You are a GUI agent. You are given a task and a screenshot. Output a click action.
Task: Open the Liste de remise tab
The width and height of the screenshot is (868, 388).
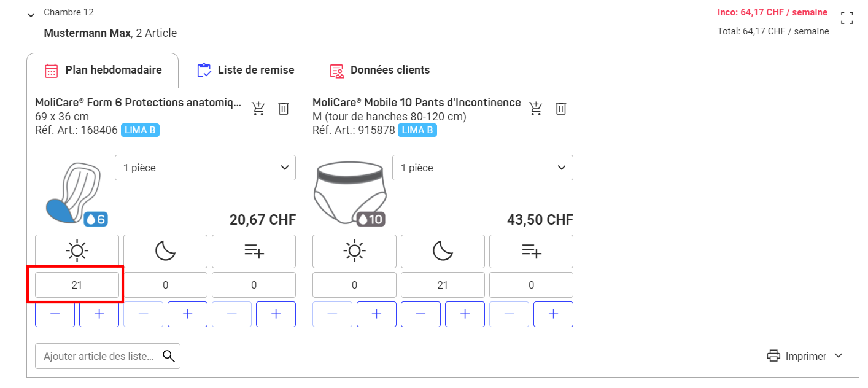pos(246,70)
